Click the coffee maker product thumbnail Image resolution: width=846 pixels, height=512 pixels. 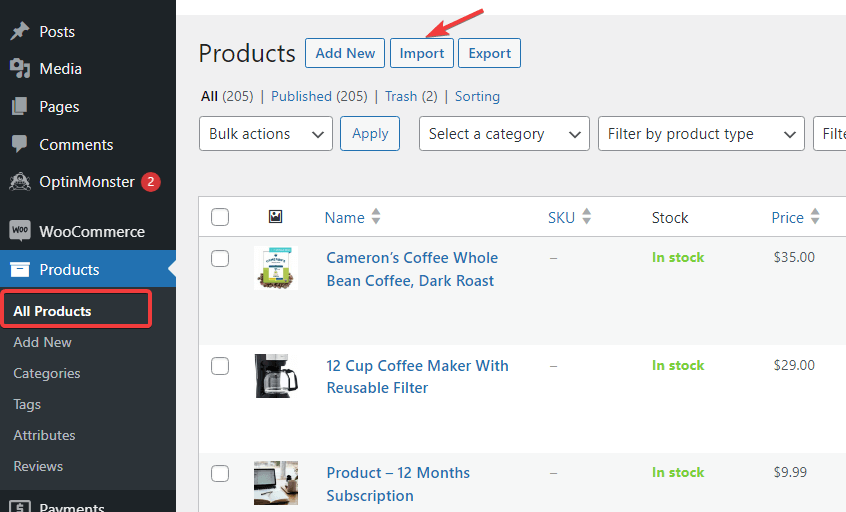pyautogui.click(x=276, y=376)
